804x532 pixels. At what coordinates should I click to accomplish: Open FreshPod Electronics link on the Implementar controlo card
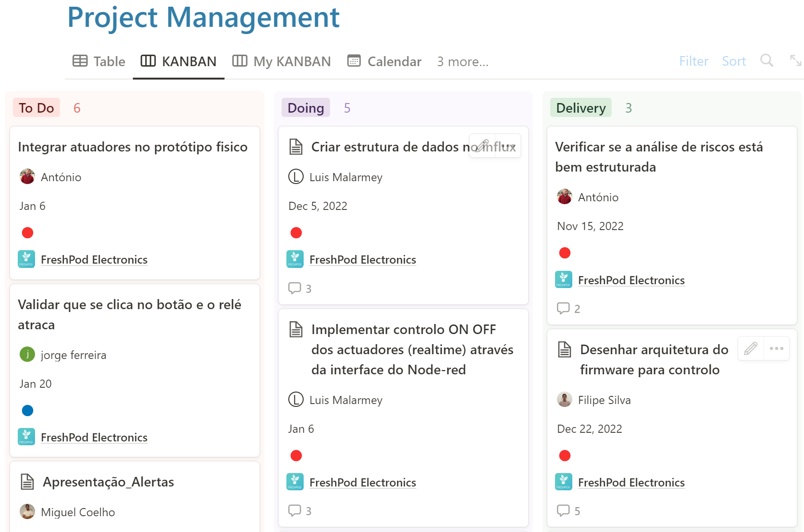pyautogui.click(x=363, y=483)
